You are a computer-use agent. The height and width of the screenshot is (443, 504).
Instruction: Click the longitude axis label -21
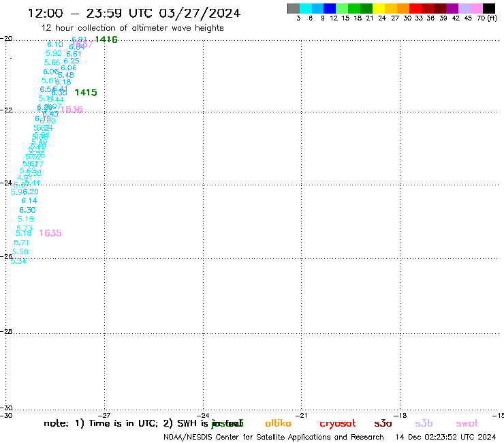point(301,415)
